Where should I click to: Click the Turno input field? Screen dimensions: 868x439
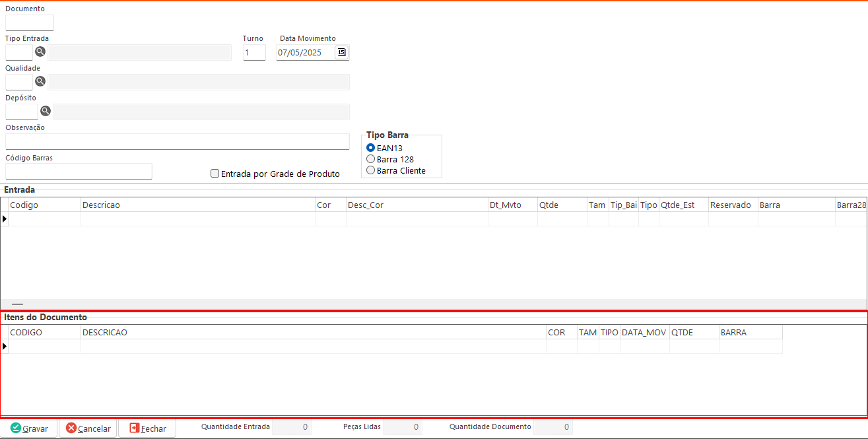coord(254,53)
